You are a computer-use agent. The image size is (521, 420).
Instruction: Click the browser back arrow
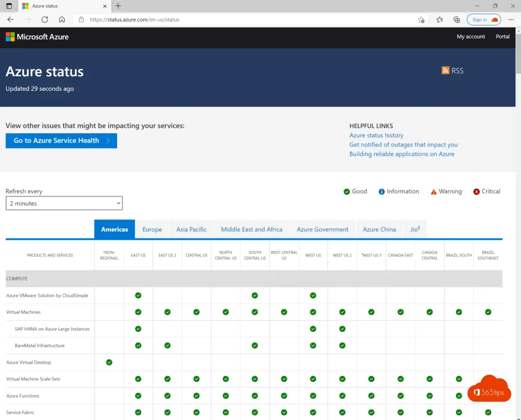(x=11, y=20)
